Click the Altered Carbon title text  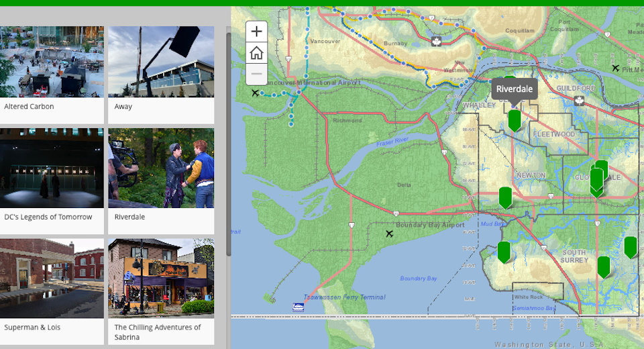click(29, 107)
